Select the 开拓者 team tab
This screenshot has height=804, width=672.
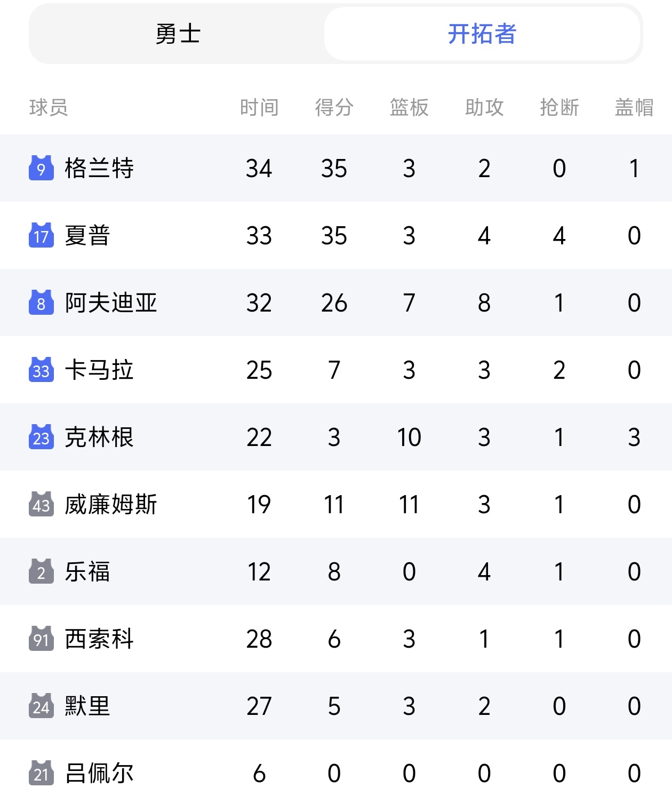482,34
